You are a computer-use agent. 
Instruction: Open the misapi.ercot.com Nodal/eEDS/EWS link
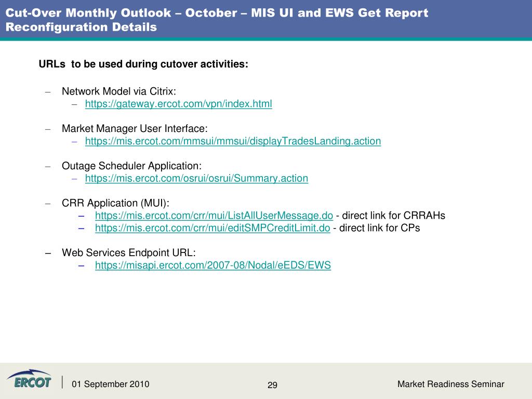[x=212, y=265]
